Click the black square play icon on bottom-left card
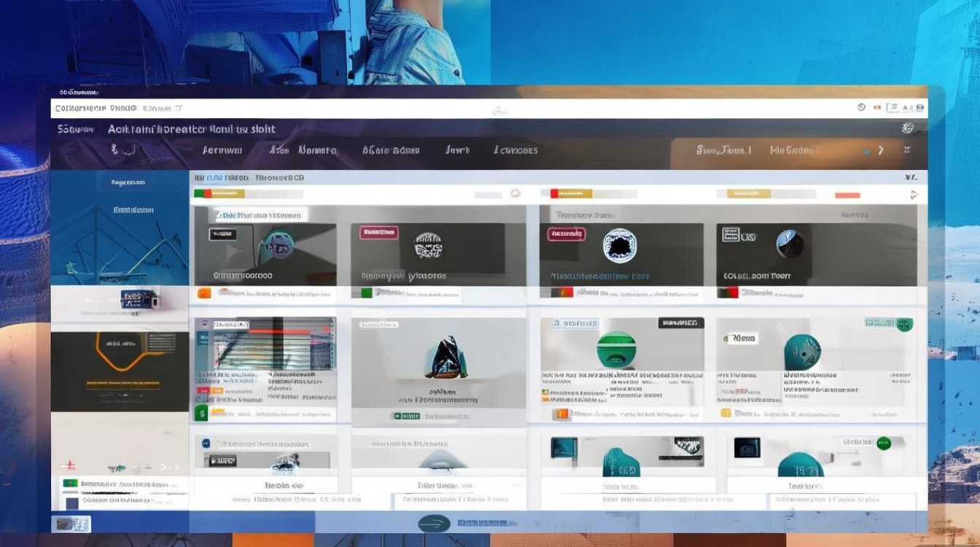 (222, 461)
